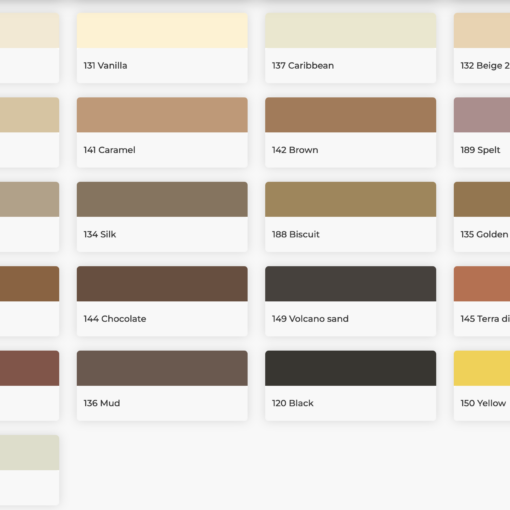
Task: Choose the 132 Beige color swatch
Action: [482, 31]
